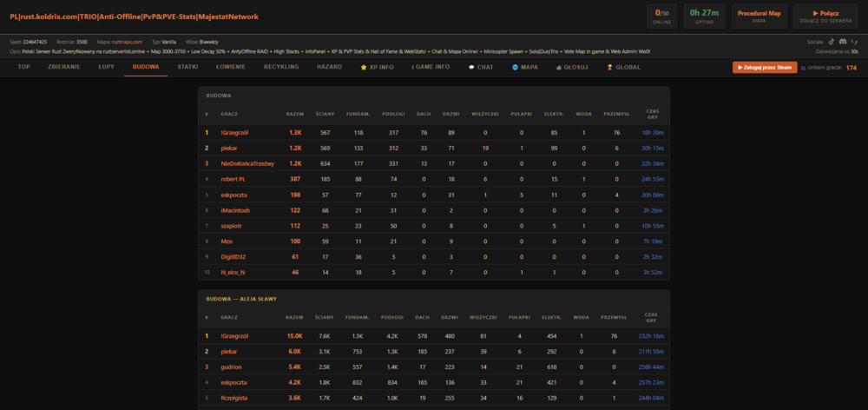Click the ELEKTR. header in the Aleja Sławy table
This screenshot has width=868, height=410.
[x=553, y=317]
